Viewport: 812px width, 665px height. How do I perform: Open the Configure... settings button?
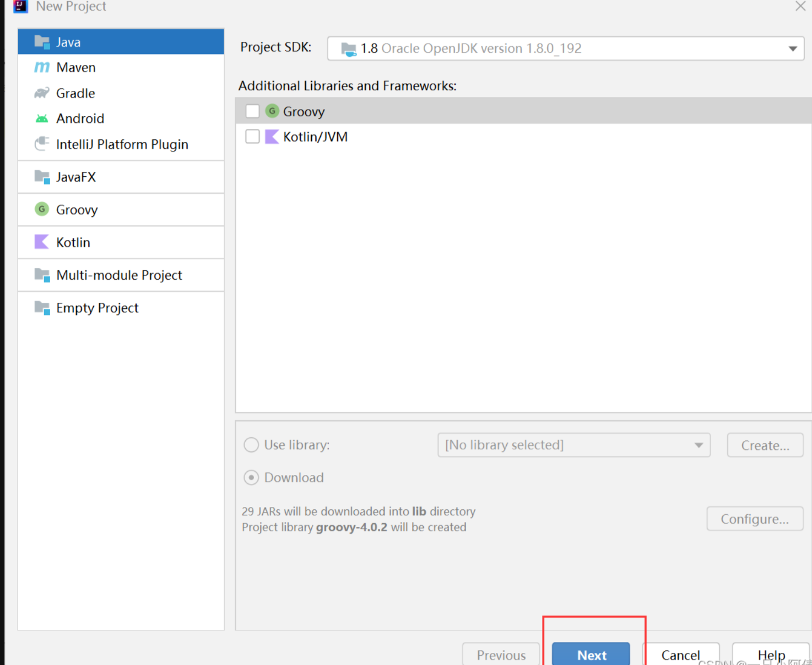754,519
